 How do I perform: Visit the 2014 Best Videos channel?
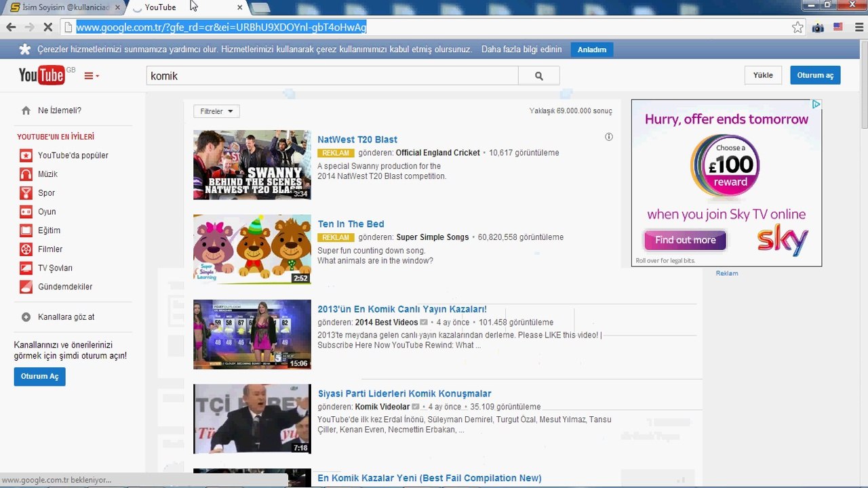(x=387, y=323)
